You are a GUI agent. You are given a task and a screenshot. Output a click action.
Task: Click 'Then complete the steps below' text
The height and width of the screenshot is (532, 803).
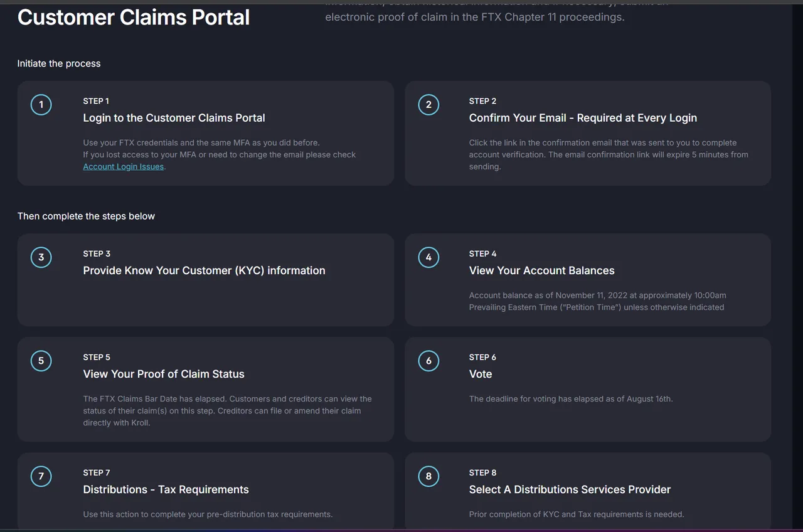coord(86,216)
